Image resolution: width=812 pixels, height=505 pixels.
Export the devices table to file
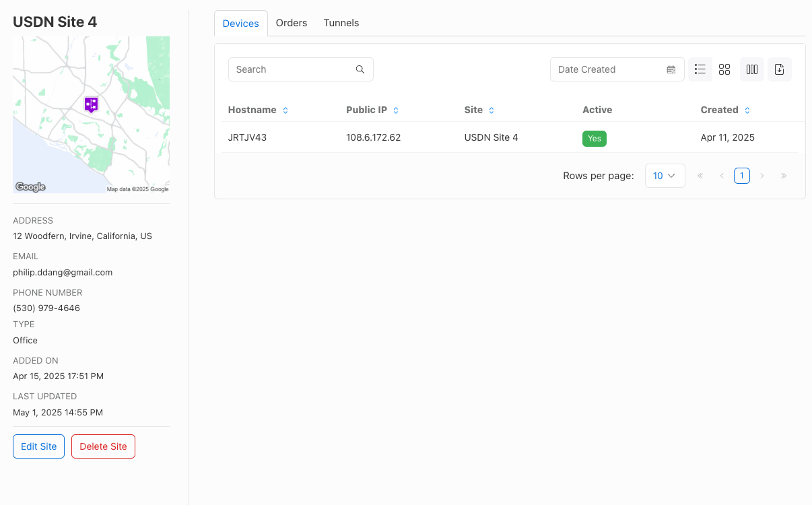779,69
